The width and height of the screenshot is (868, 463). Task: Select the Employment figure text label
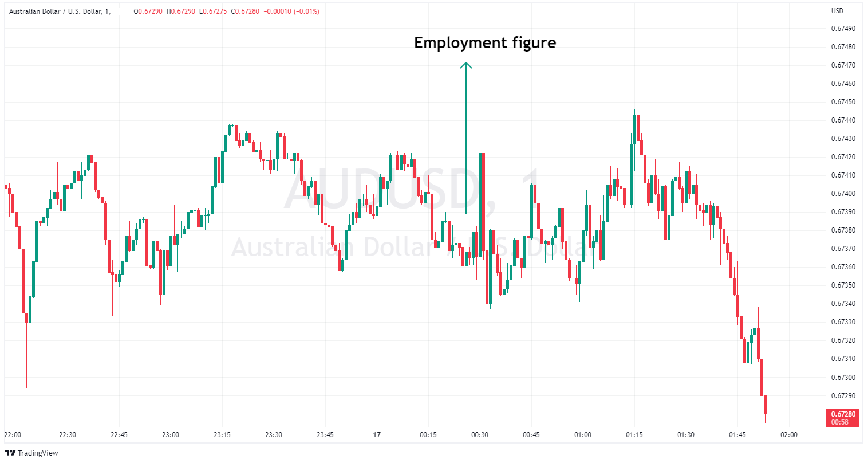coord(484,43)
